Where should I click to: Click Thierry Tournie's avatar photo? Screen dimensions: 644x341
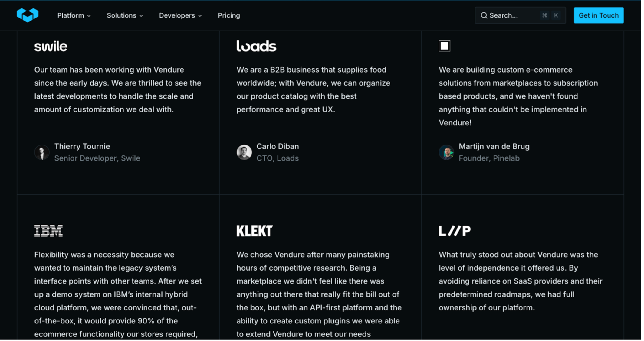42,152
